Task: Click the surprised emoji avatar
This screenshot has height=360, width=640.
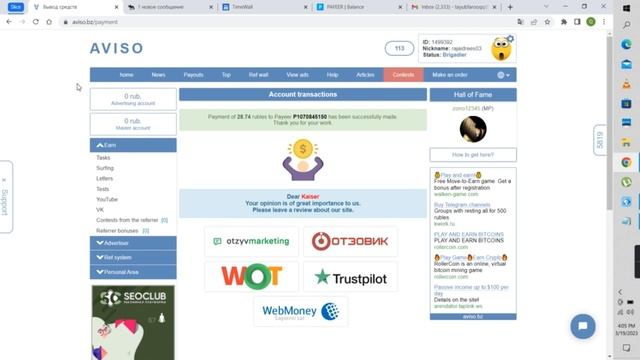Action: point(501,50)
